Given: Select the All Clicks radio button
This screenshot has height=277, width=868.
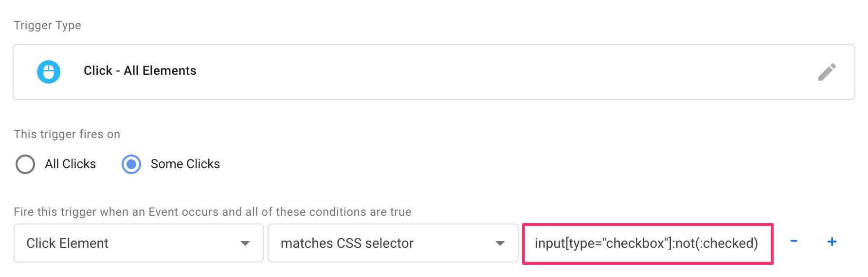Looking at the screenshot, I should 25,164.
